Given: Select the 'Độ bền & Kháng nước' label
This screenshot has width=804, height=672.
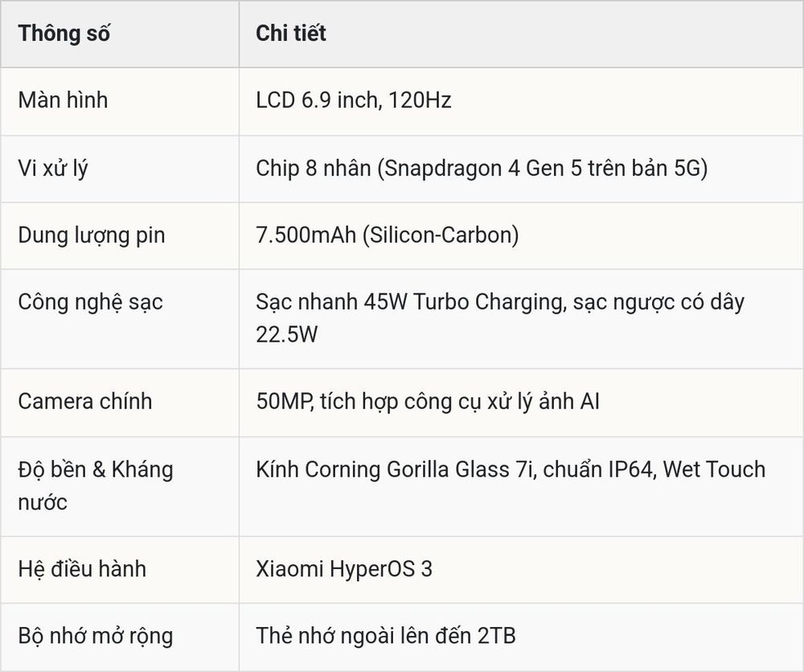Looking at the screenshot, I should (96, 486).
